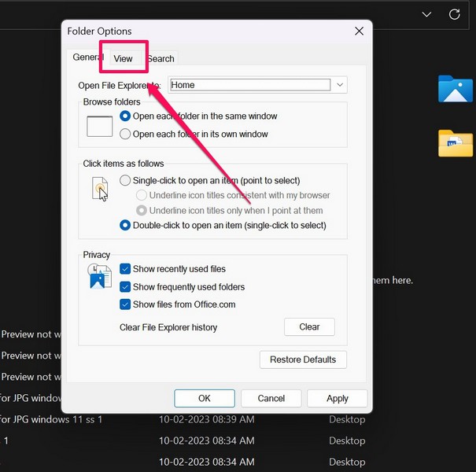This screenshot has height=472, width=476.
Task: Click the Pictures folder icon
Action: point(455,90)
